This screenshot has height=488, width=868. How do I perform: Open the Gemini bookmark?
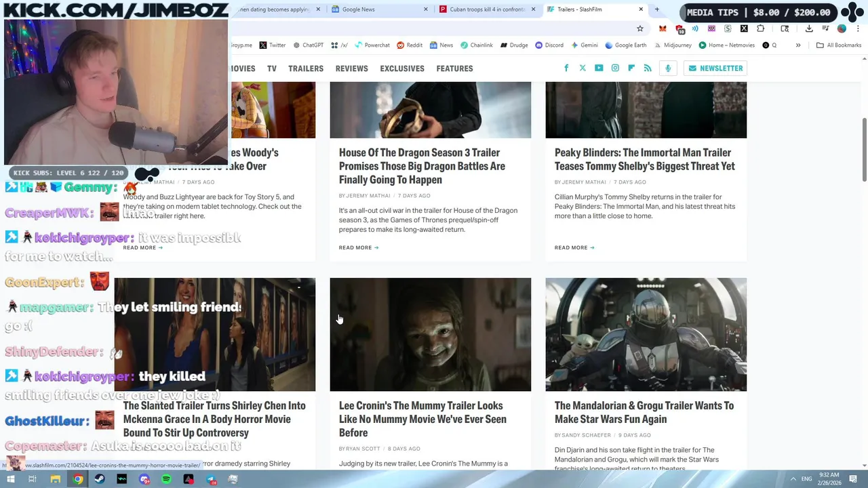(x=585, y=45)
